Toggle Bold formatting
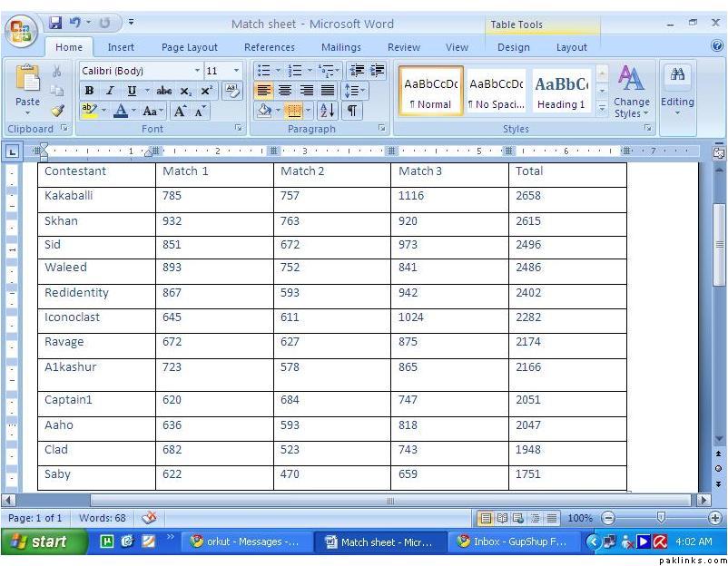This screenshot has height=566, width=728. click(89, 91)
